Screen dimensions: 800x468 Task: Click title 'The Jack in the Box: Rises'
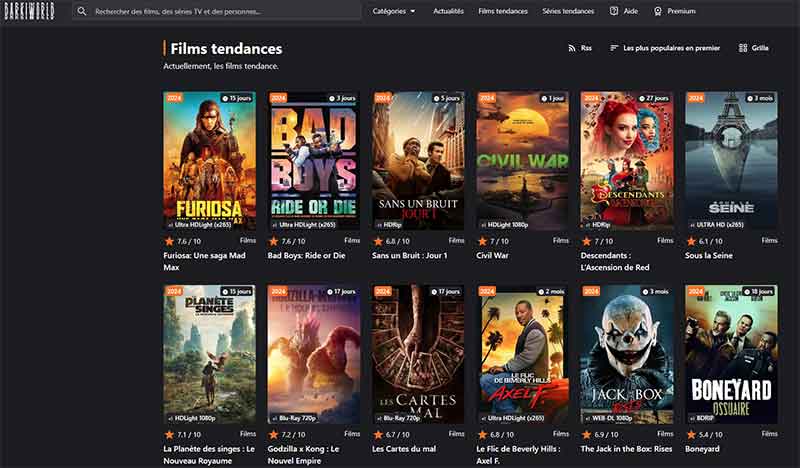coord(626,449)
